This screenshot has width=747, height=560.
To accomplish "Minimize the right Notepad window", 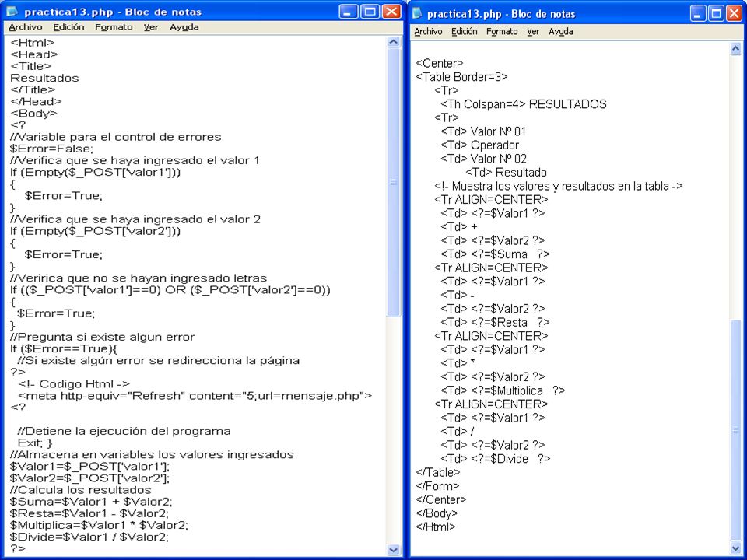I will [x=698, y=14].
